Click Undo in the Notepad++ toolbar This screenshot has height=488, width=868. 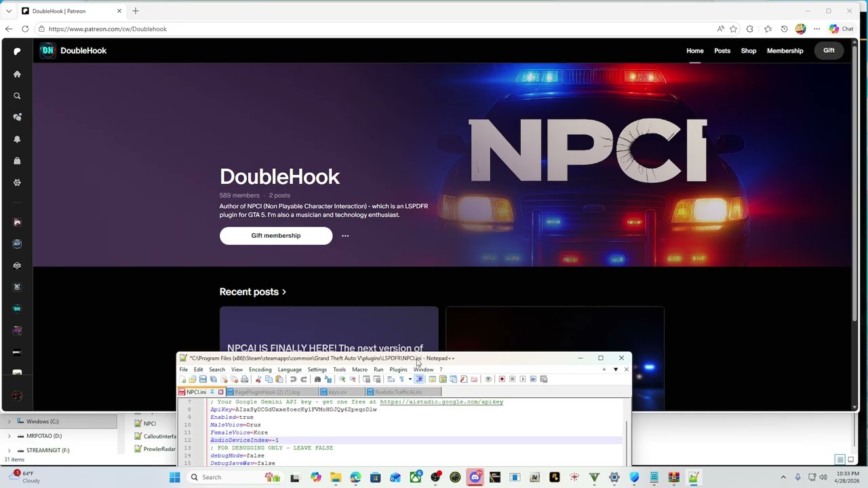tap(293, 380)
